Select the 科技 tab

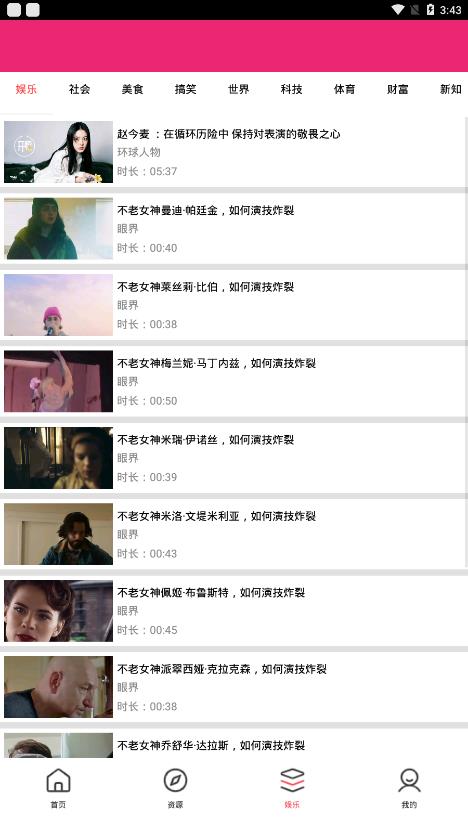click(291, 89)
